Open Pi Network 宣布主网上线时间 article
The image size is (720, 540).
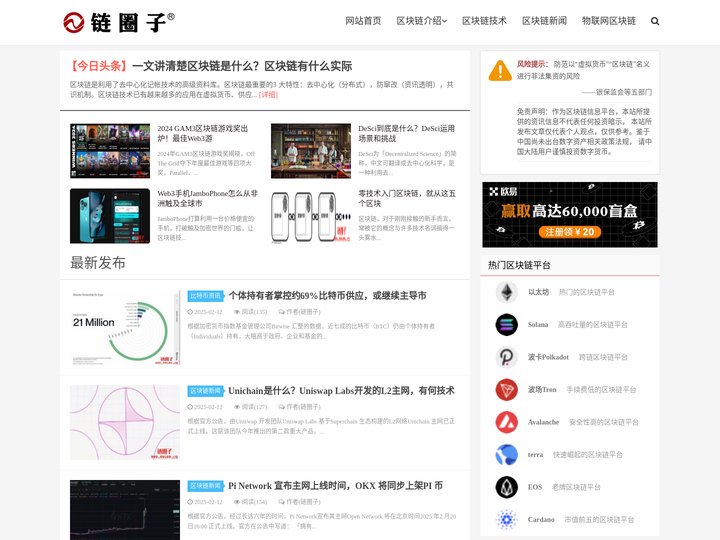[336, 486]
